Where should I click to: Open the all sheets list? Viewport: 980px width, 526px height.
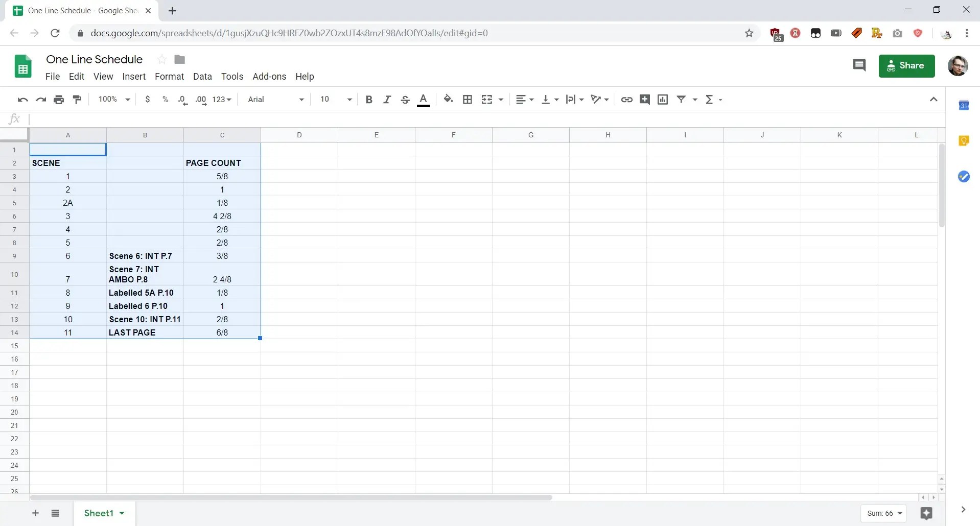click(x=55, y=513)
